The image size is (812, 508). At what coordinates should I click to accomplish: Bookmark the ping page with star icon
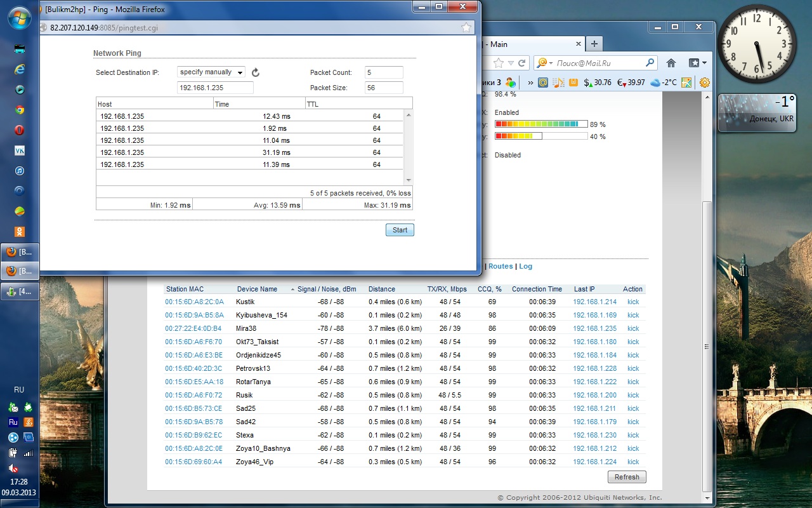pyautogui.click(x=466, y=27)
